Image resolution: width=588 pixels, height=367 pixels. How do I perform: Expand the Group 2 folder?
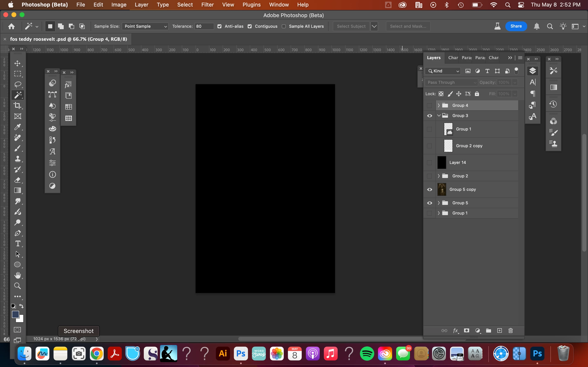tap(439, 176)
